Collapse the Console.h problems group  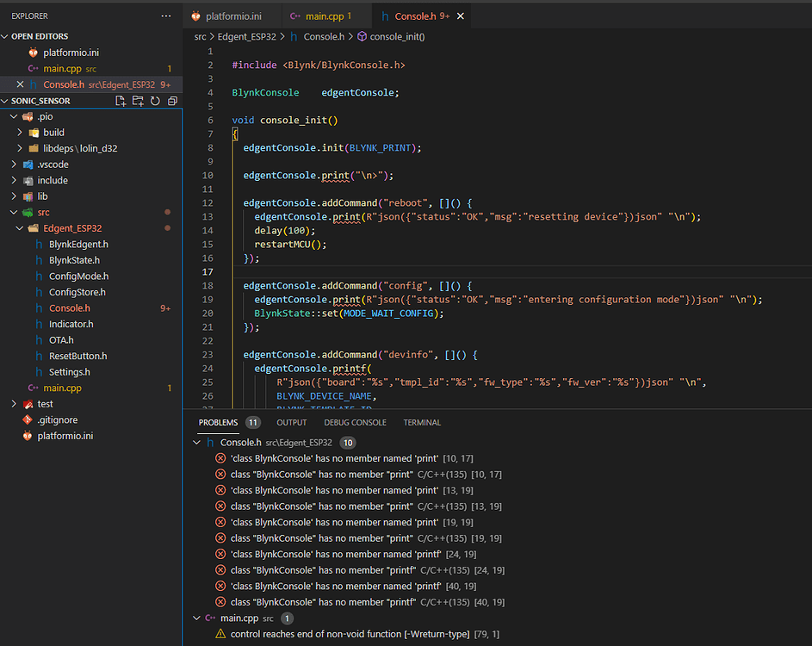196,443
